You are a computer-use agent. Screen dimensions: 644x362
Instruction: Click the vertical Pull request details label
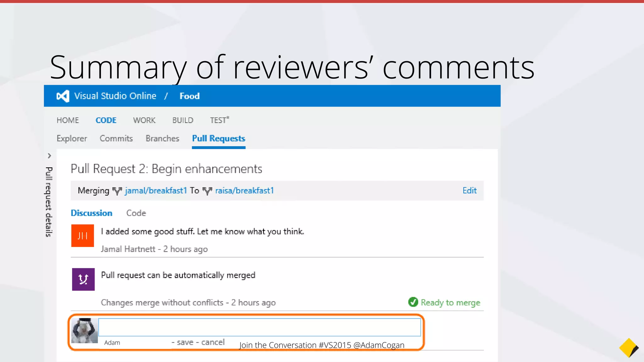pos(49,202)
